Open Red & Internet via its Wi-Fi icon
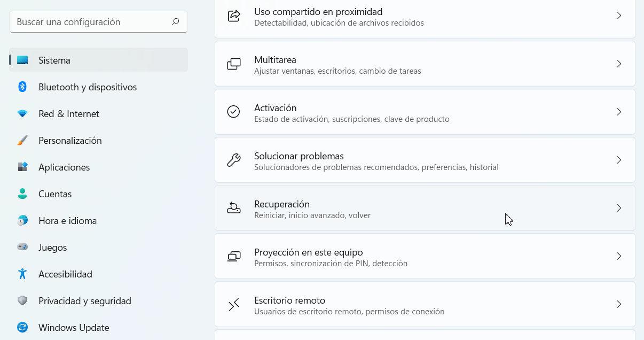644x340 pixels. point(22,114)
